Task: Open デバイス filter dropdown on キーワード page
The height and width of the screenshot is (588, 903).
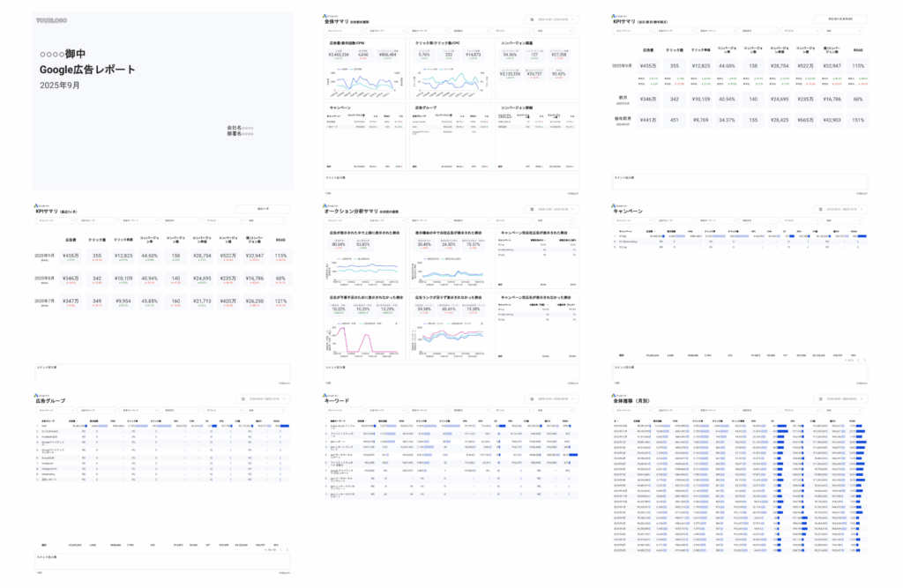Action: [511, 411]
